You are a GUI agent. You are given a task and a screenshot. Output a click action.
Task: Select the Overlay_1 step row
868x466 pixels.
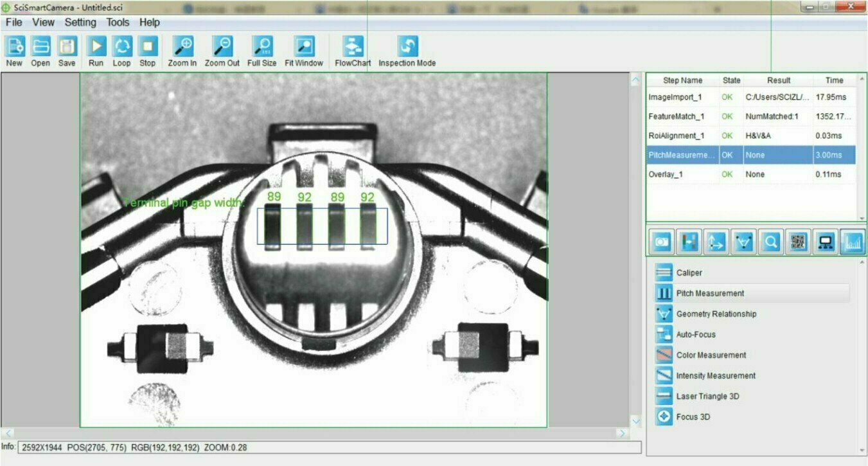(x=750, y=174)
